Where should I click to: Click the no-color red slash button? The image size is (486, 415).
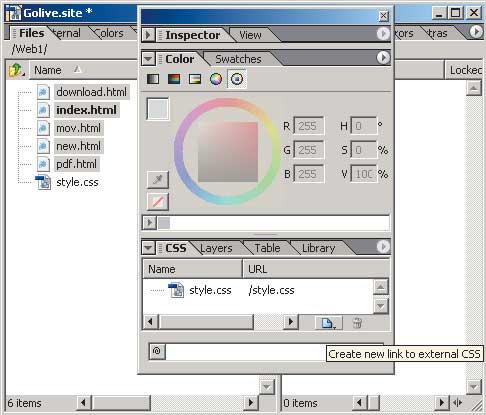click(x=158, y=202)
